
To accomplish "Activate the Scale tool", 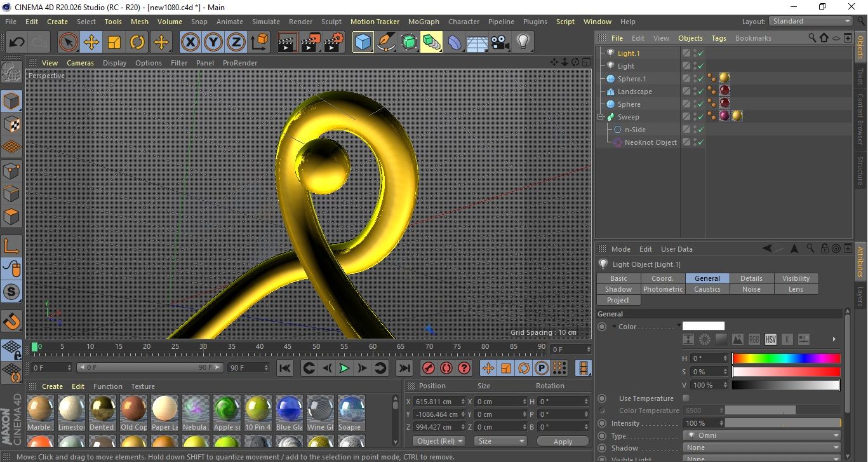I will 114,43.
